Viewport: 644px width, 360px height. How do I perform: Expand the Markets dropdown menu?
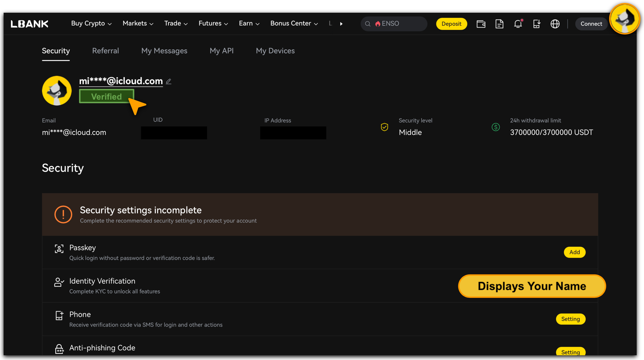tap(138, 23)
